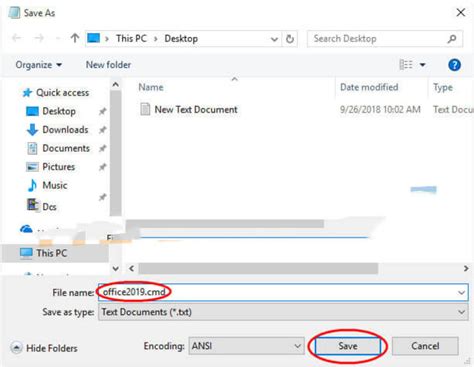Click the Forward navigation arrow

coord(39,38)
